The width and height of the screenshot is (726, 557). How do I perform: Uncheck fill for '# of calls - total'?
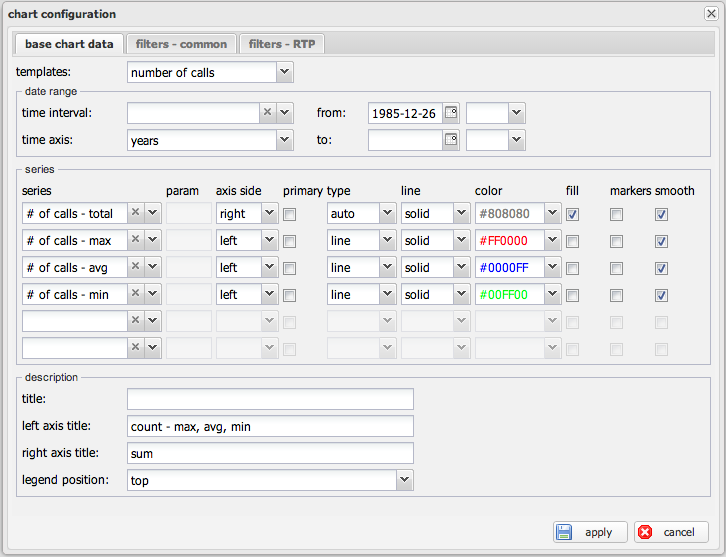point(573,214)
